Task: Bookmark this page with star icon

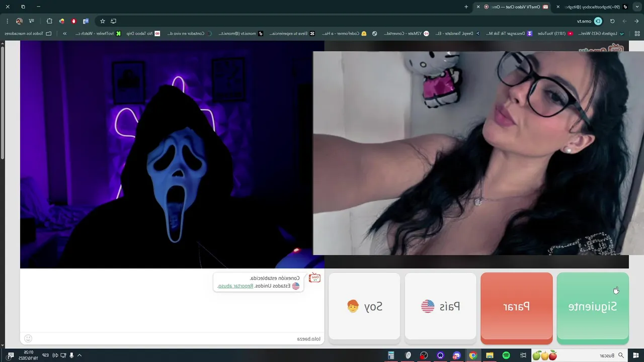Action: (103, 21)
